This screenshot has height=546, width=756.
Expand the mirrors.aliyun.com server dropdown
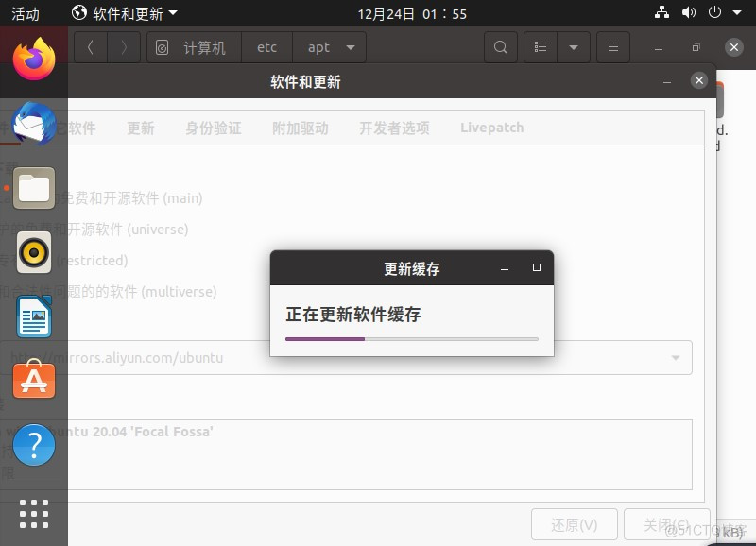[x=676, y=358]
